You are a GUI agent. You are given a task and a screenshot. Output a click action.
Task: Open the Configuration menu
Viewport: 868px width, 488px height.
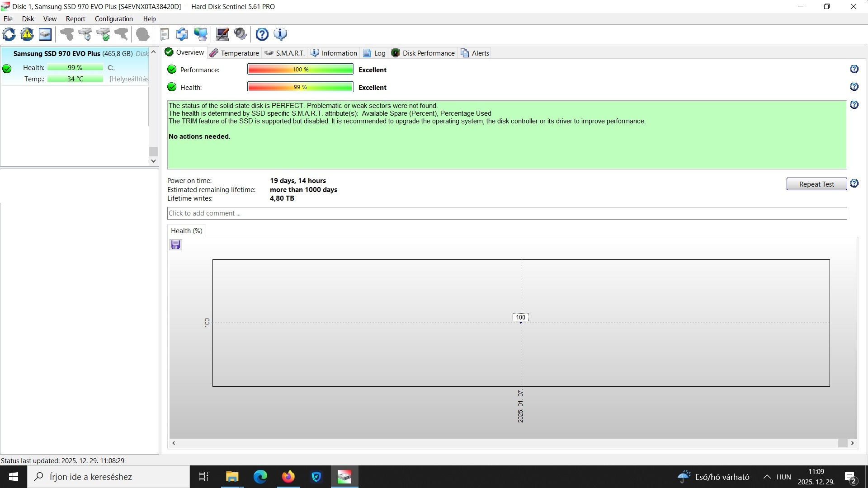(113, 19)
